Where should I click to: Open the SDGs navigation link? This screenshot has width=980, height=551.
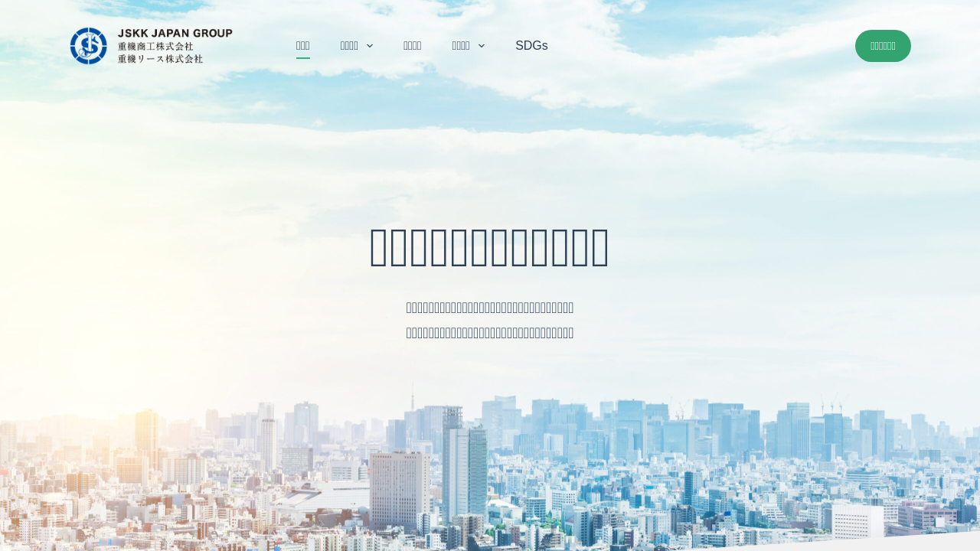click(x=531, y=45)
